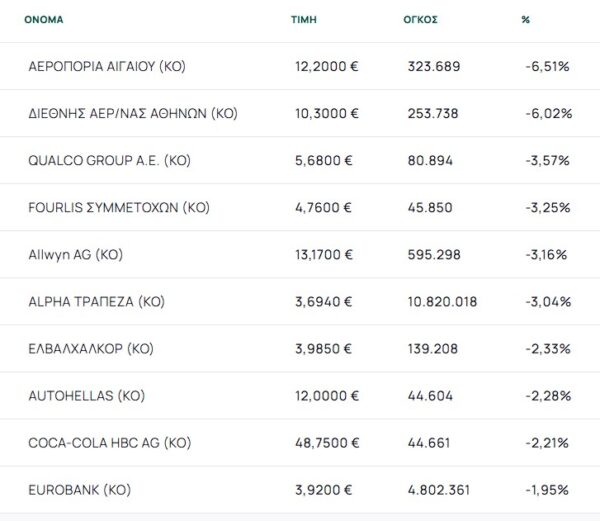
Task: Open ΑΕΡΟΠΟΡΙΑ ΑΙΓΑΙΟΥ (ΚΟ) stock
Action: click(108, 66)
